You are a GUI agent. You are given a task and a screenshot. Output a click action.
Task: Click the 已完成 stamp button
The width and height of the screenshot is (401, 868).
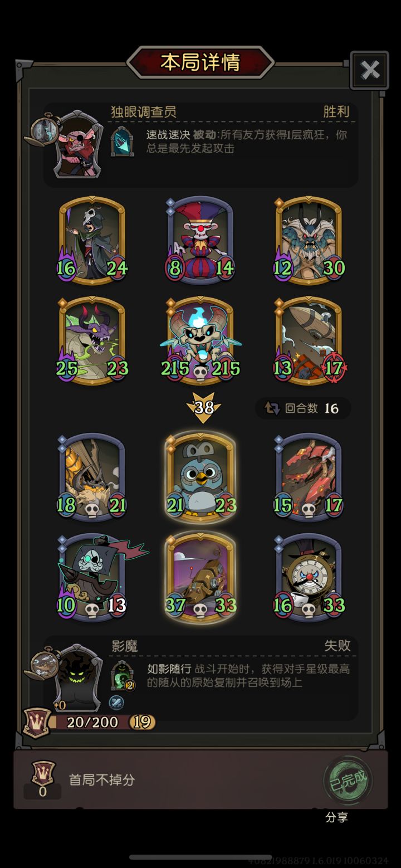click(x=348, y=778)
